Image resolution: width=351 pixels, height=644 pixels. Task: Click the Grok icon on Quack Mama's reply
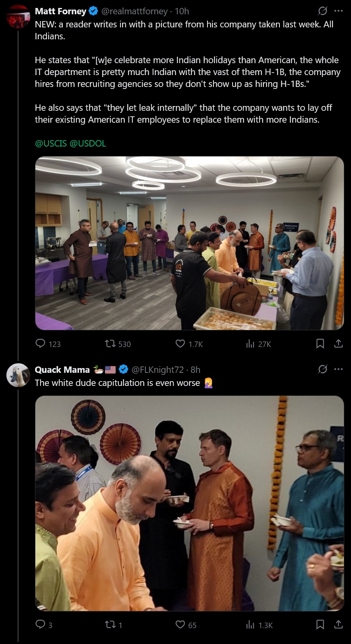click(x=322, y=369)
